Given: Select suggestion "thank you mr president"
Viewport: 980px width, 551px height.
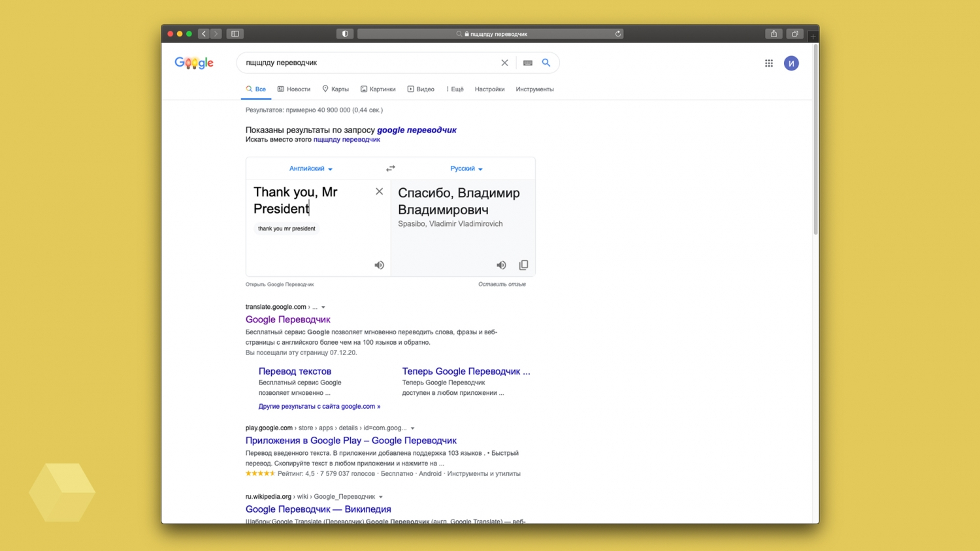Looking at the screenshot, I should 287,228.
